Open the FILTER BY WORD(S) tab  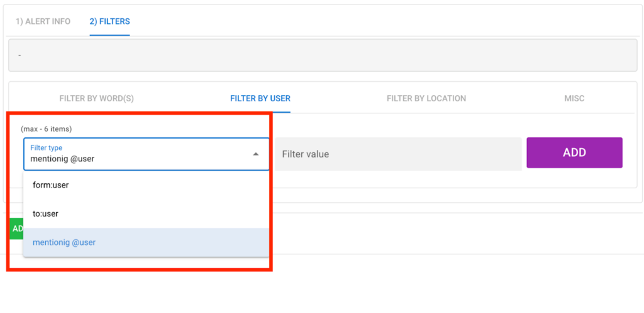pyautogui.click(x=96, y=98)
